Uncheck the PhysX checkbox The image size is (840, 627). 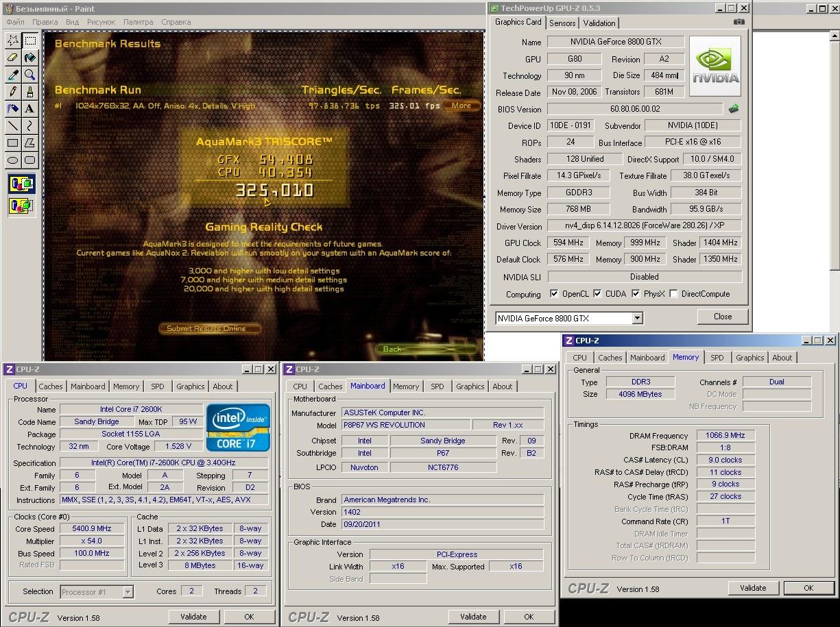click(x=636, y=294)
